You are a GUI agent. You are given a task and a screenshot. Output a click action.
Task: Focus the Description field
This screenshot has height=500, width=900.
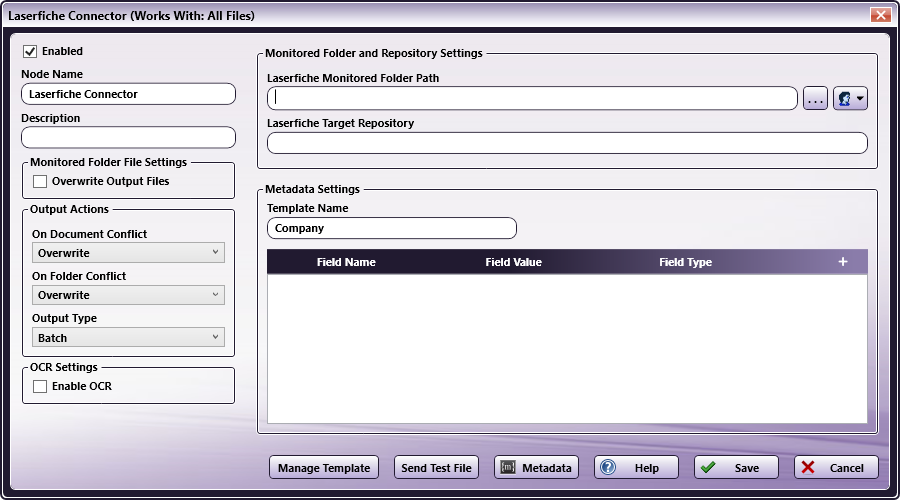[x=129, y=138]
